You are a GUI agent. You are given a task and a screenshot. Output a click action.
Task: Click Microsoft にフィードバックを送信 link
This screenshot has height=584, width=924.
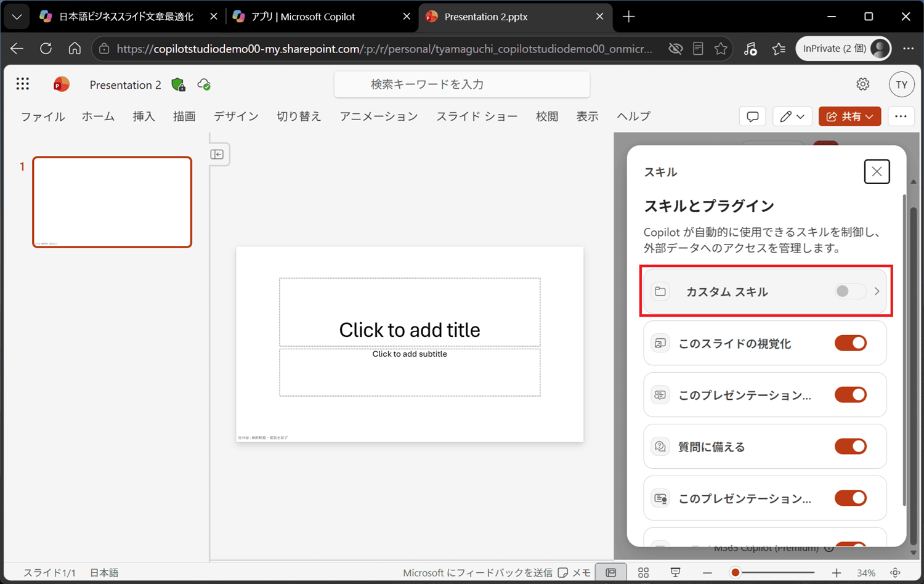point(477,573)
